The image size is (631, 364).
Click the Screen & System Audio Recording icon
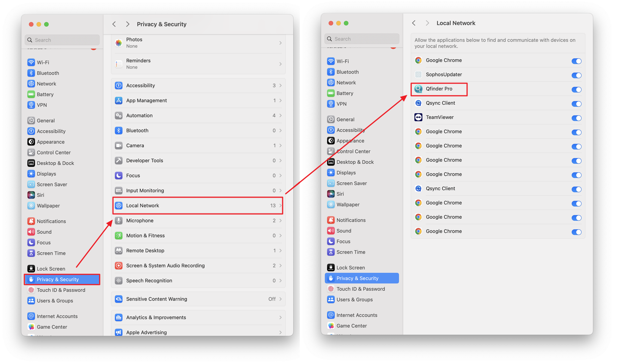pos(119,266)
